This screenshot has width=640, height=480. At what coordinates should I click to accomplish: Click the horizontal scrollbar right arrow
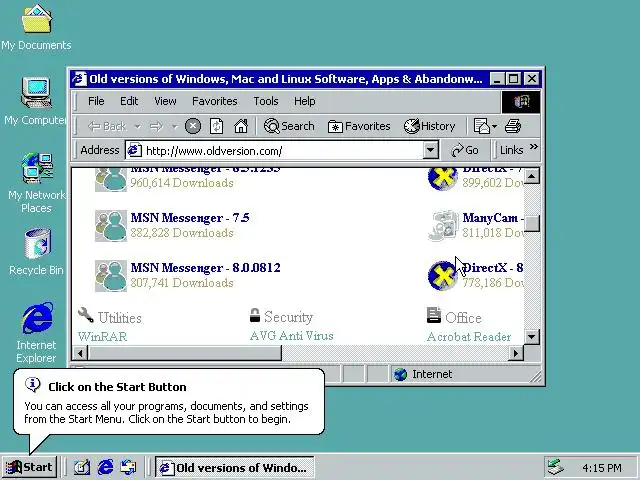click(516, 353)
